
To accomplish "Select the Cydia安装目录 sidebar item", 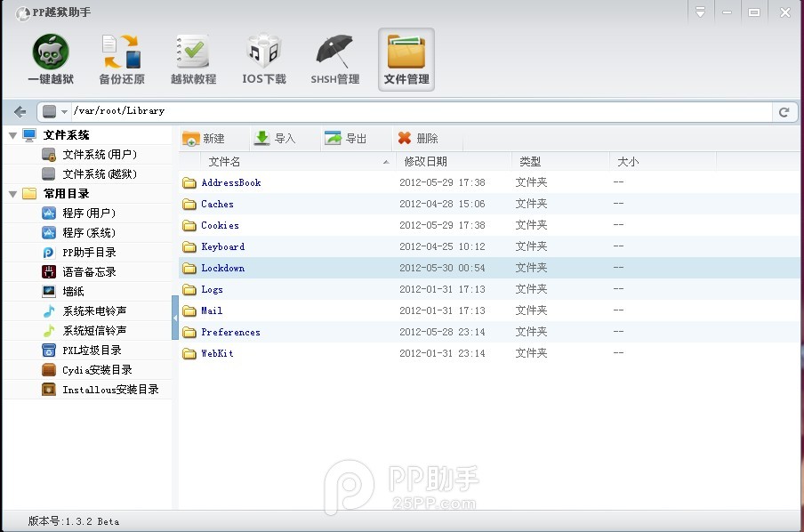I will [96, 370].
